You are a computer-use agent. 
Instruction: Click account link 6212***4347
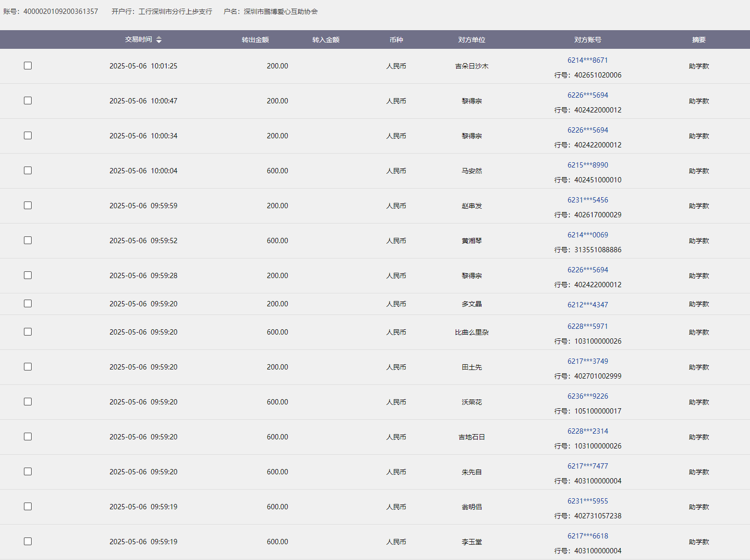pyautogui.click(x=587, y=305)
